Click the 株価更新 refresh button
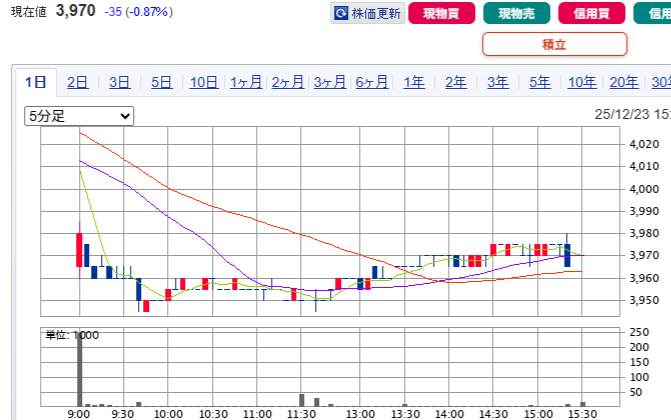This screenshot has width=671, height=420. [x=368, y=14]
